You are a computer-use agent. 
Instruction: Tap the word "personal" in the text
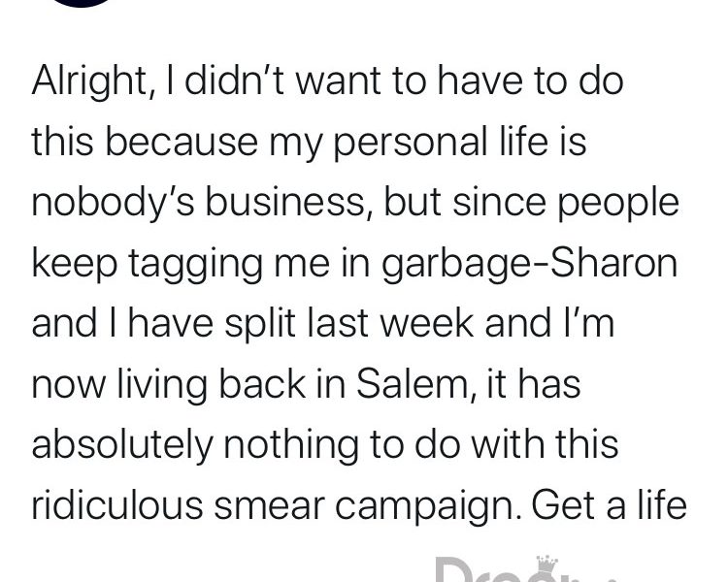pyautogui.click(x=411, y=144)
